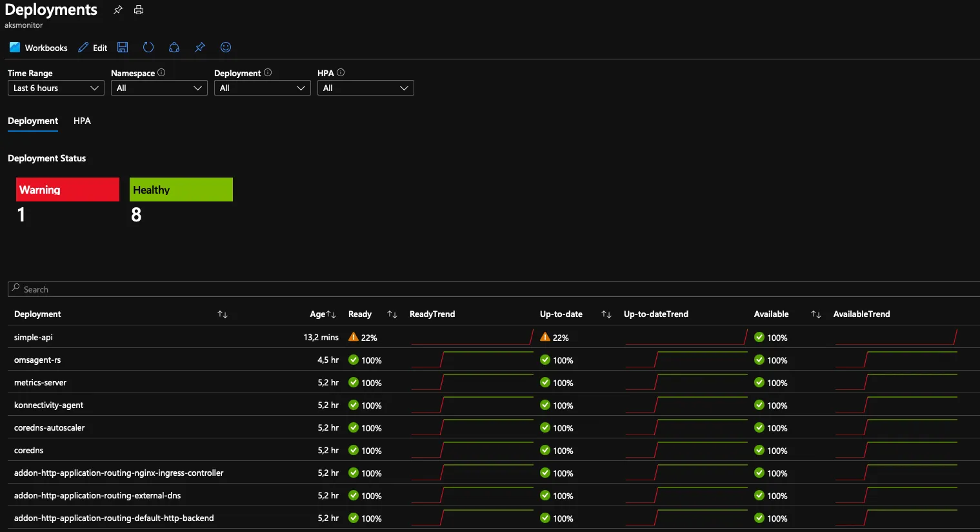
Task: Sort by the Age column arrows
Action: [331, 314]
